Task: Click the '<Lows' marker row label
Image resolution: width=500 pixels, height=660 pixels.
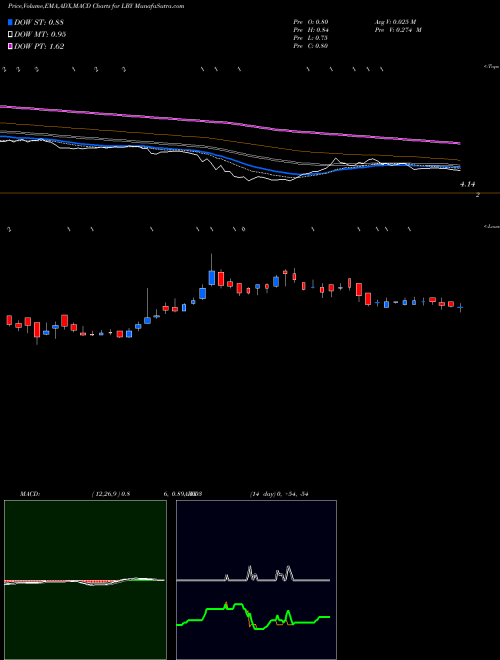Action: point(491,226)
